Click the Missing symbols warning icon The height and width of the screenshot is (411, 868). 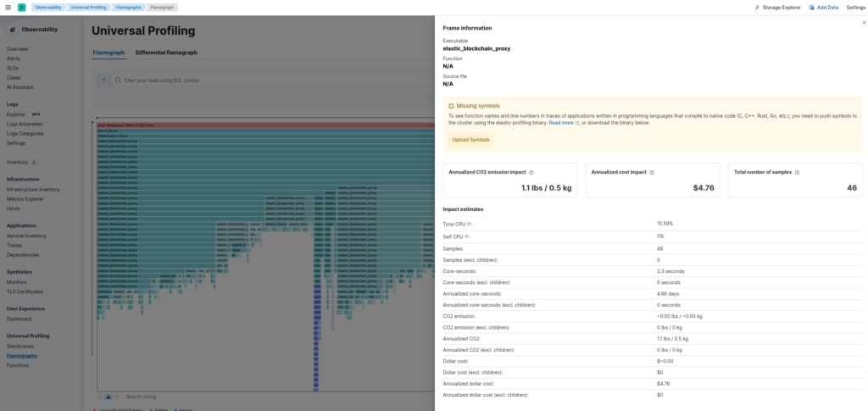[x=451, y=106]
